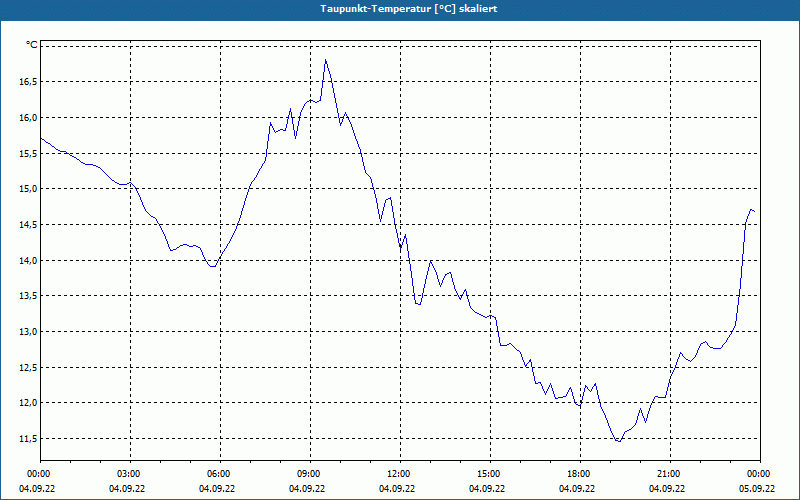Click the 11,5 y-axis label
The image size is (800, 500).
(x=29, y=439)
